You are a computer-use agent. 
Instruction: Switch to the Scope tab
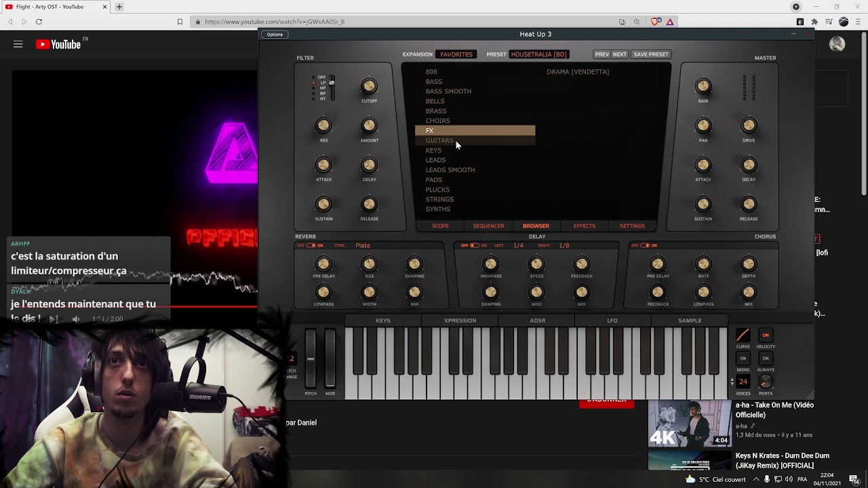coord(441,226)
